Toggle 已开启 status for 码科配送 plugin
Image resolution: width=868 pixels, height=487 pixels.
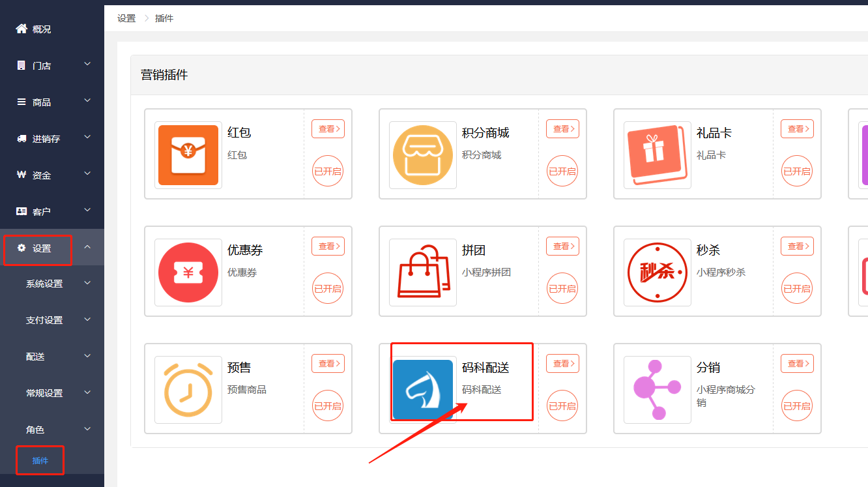(562, 406)
